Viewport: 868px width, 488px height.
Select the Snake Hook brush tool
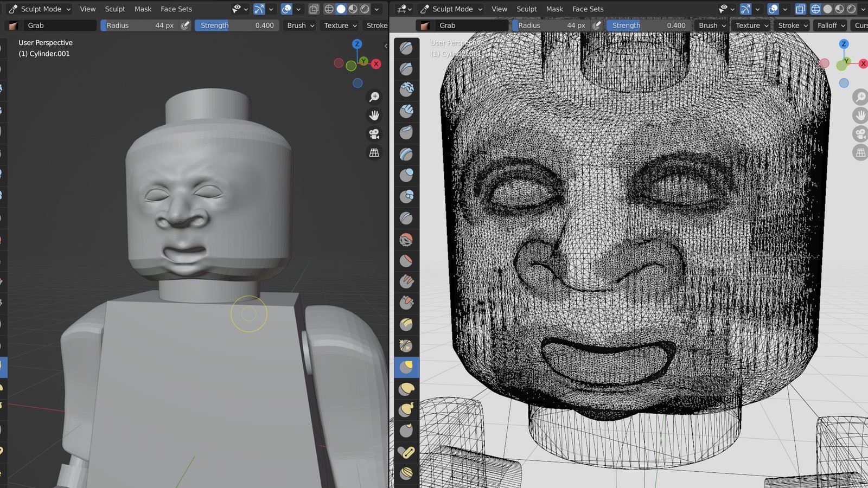coord(406,409)
